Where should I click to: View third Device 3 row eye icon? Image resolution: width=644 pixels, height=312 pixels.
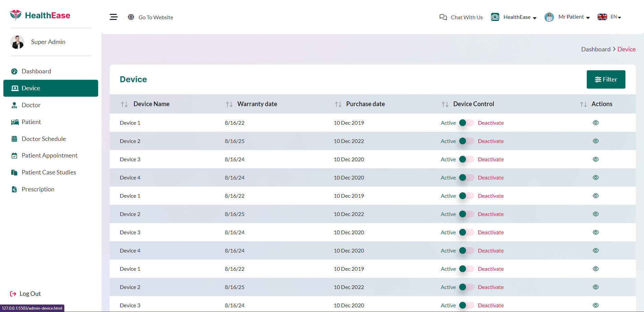tap(596, 305)
